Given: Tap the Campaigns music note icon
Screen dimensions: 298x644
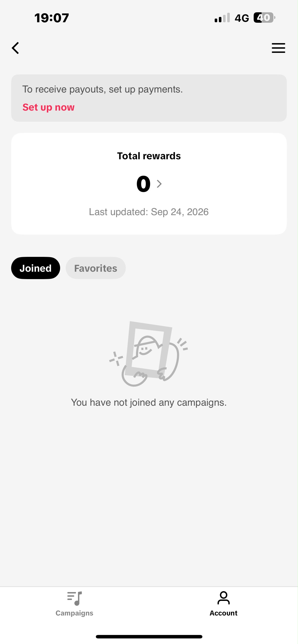Looking at the screenshot, I should (x=74, y=598).
